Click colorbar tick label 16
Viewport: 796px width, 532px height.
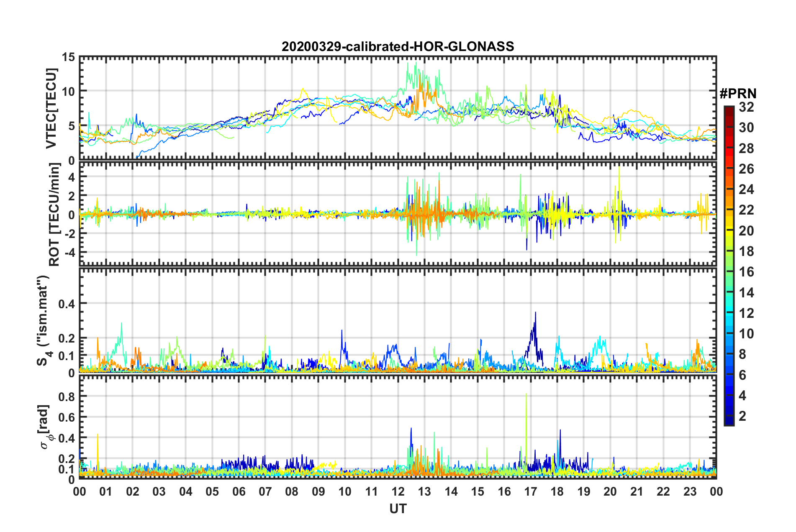coord(746,272)
